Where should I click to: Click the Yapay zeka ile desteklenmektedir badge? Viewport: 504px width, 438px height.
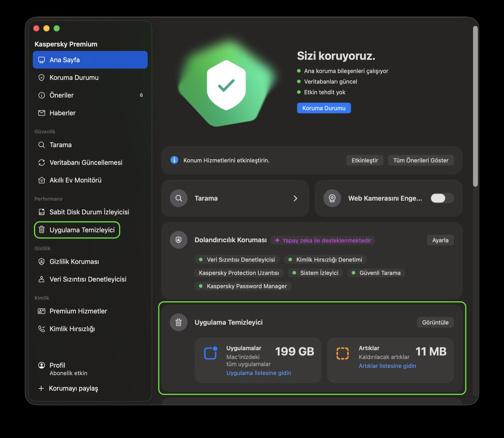pos(323,240)
